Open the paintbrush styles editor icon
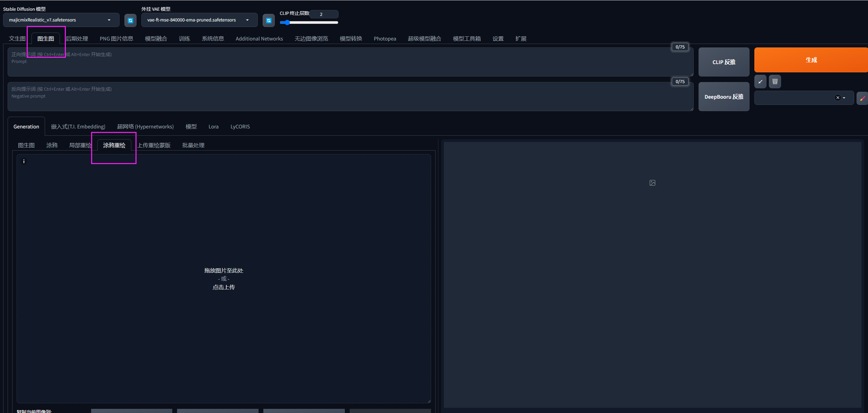The width and height of the screenshot is (868, 413). coord(862,98)
